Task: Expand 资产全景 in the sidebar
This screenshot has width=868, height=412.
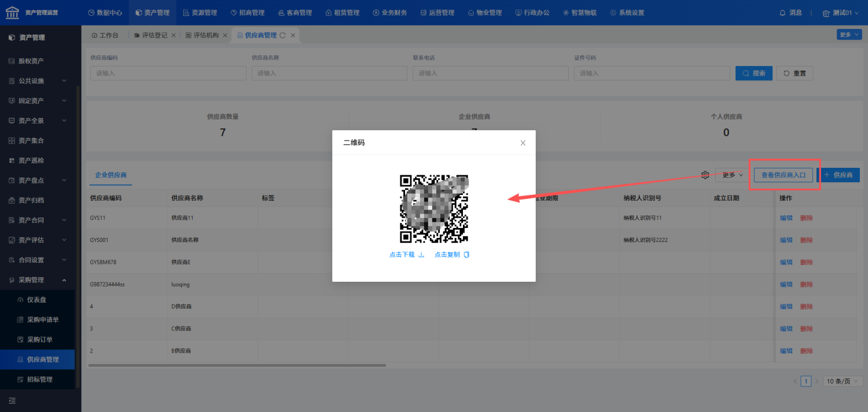Action: tap(38, 120)
